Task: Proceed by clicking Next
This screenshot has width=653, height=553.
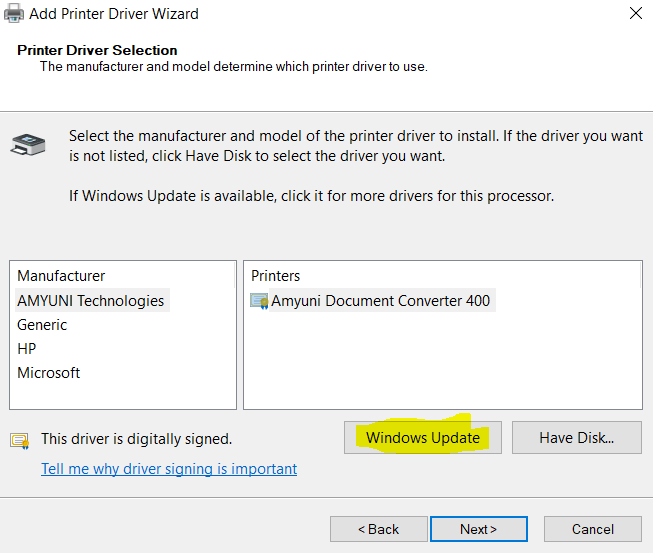Action: tap(478, 529)
